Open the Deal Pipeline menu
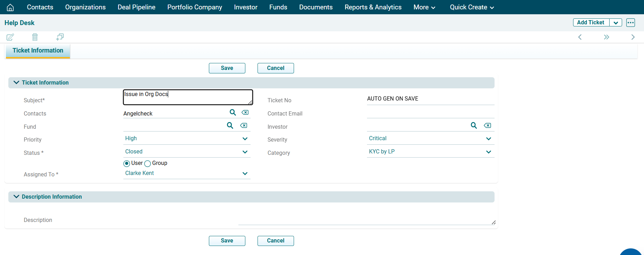Image resolution: width=644 pixels, height=255 pixels. [136, 7]
